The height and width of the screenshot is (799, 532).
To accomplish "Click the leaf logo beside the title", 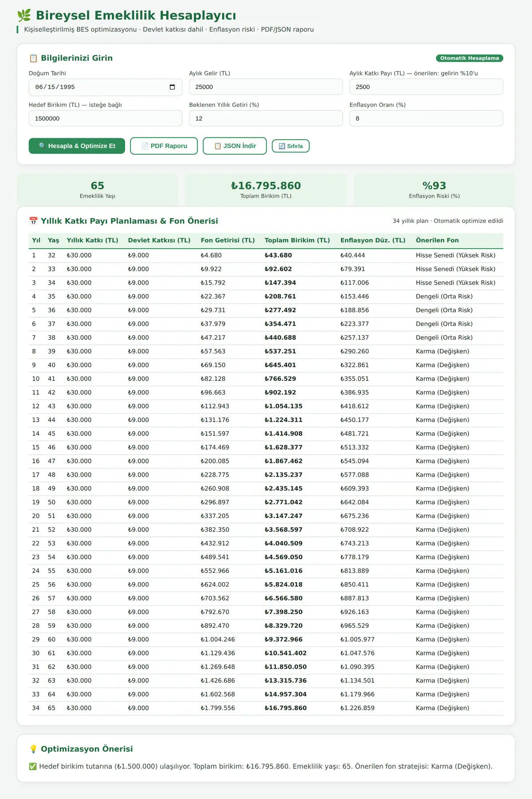I will click(x=24, y=16).
